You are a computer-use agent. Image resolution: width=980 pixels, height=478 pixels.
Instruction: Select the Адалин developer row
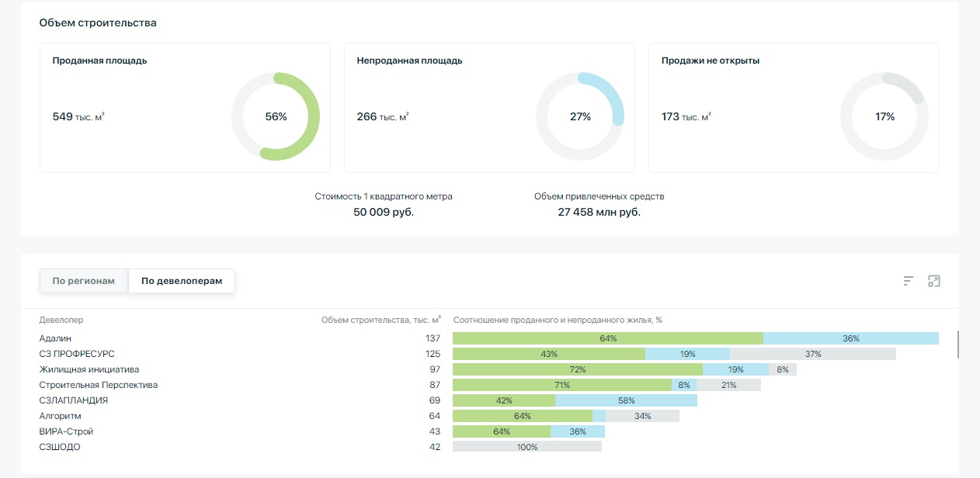click(x=489, y=338)
